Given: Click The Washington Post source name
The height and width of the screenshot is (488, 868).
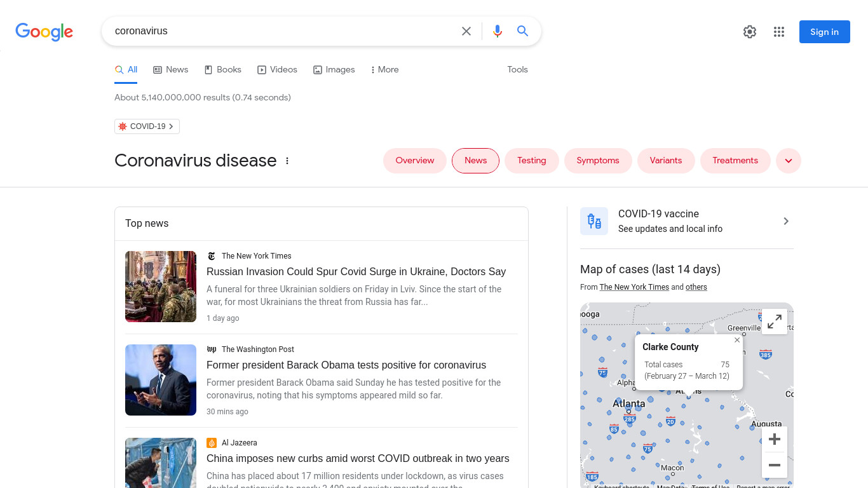Looking at the screenshot, I should click(258, 349).
